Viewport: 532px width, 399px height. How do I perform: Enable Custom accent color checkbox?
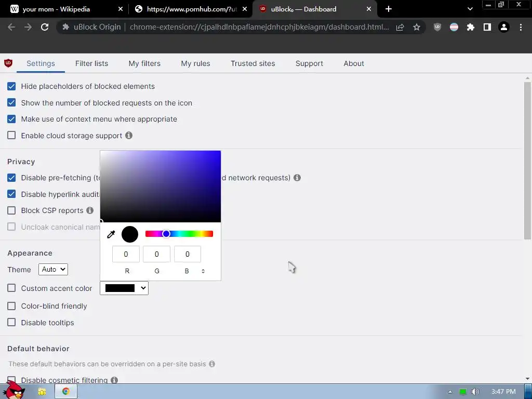[11, 288]
